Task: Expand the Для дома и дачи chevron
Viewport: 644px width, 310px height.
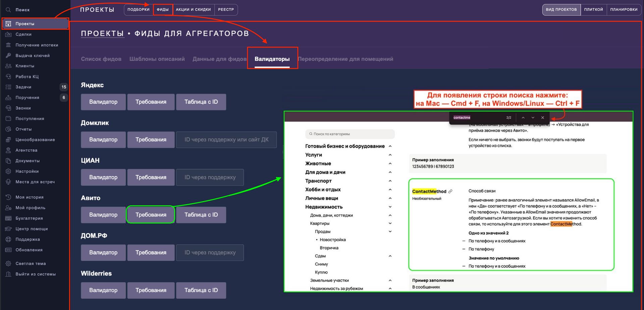Action: [390, 172]
